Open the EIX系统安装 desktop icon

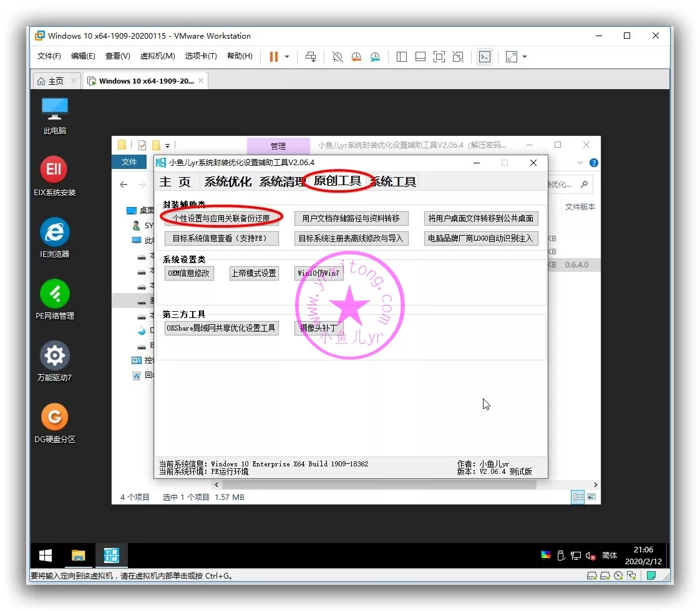coord(54,170)
